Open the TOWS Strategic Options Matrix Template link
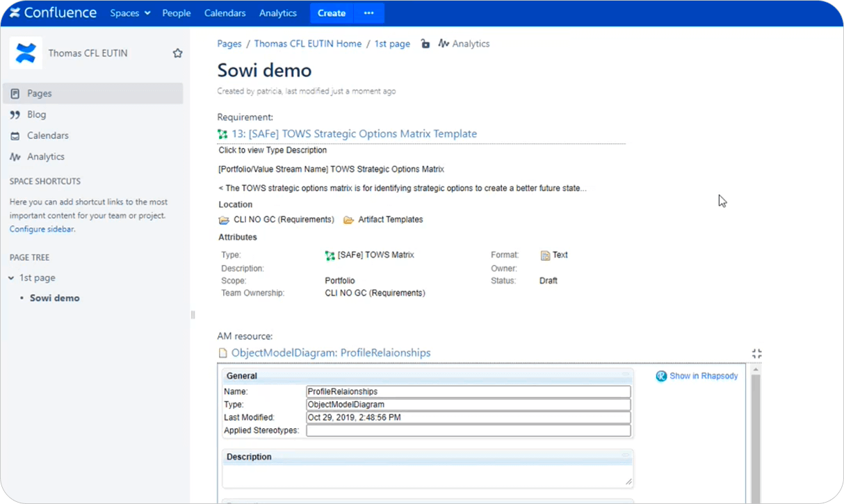The height and width of the screenshot is (504, 844). coord(355,133)
